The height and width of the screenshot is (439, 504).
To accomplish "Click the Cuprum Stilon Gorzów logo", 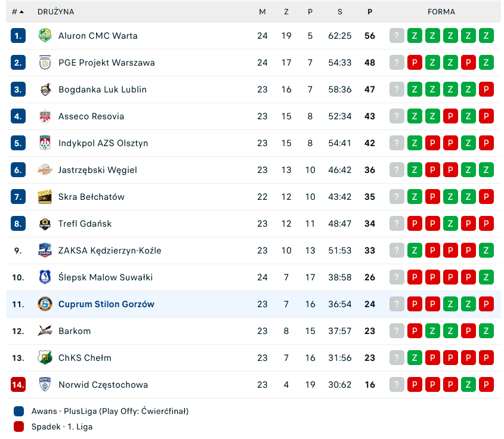I will 45,304.
